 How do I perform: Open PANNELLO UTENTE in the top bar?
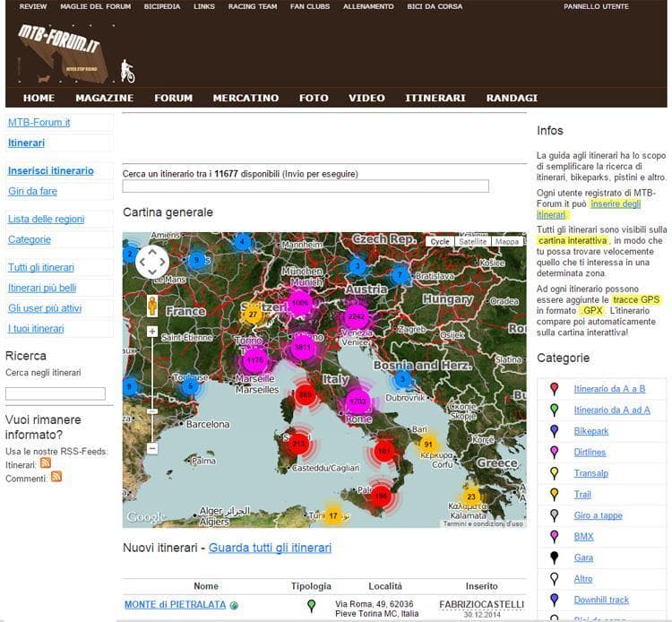tap(596, 6)
